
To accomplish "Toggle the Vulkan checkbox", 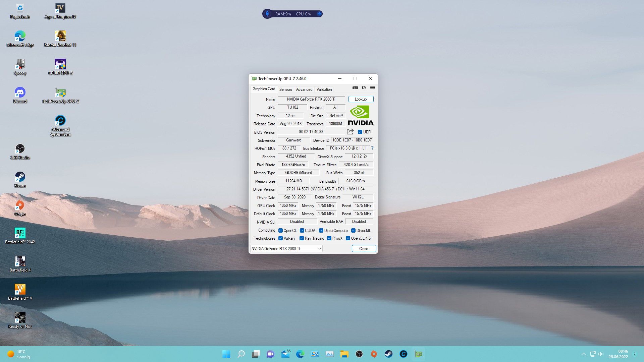I will pos(280,238).
